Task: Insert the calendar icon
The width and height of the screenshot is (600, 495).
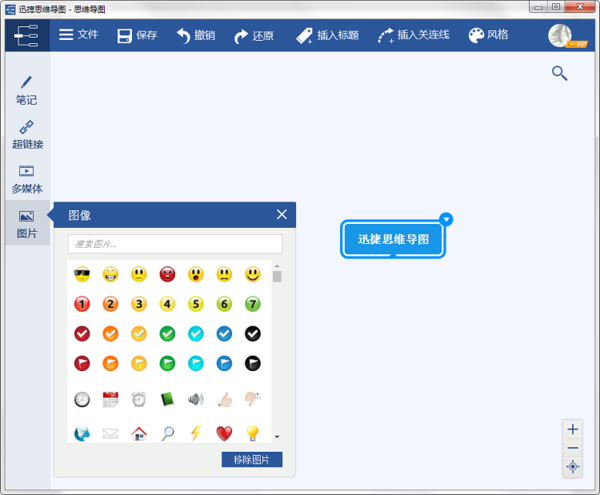Action: (x=111, y=399)
